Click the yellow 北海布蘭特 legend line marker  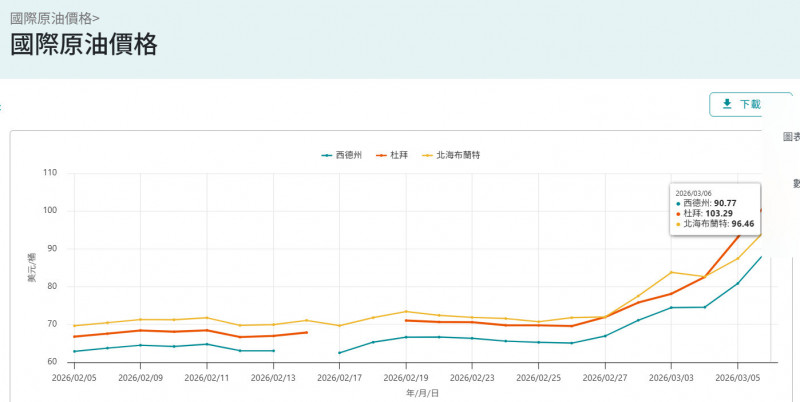428,155
